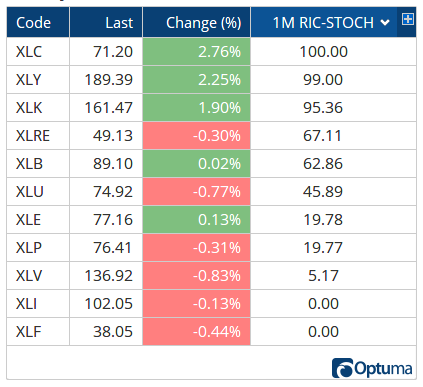Image resolution: width=423 pixels, height=387 pixels.
Task: Select the XLY ticker code
Action: click(x=29, y=80)
